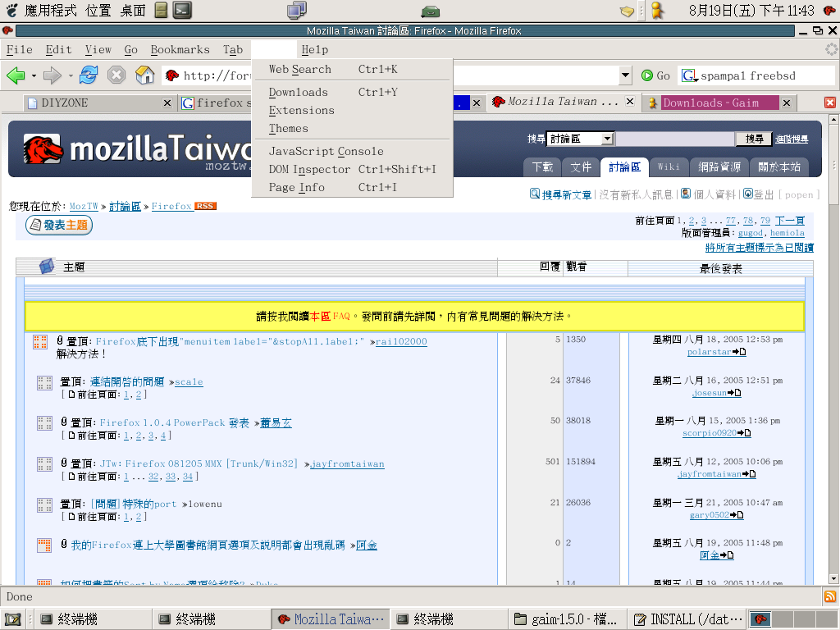
Task: Open the 網路資源 site tab
Action: (719, 167)
